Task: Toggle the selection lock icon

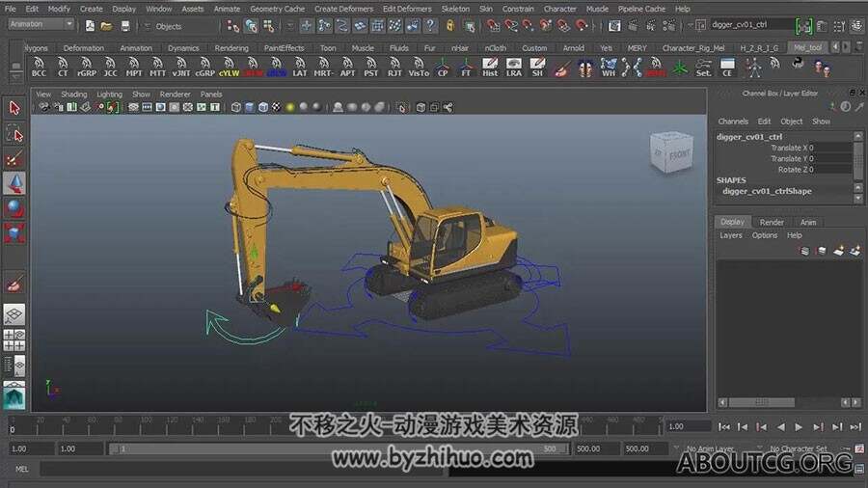Action: (x=450, y=25)
